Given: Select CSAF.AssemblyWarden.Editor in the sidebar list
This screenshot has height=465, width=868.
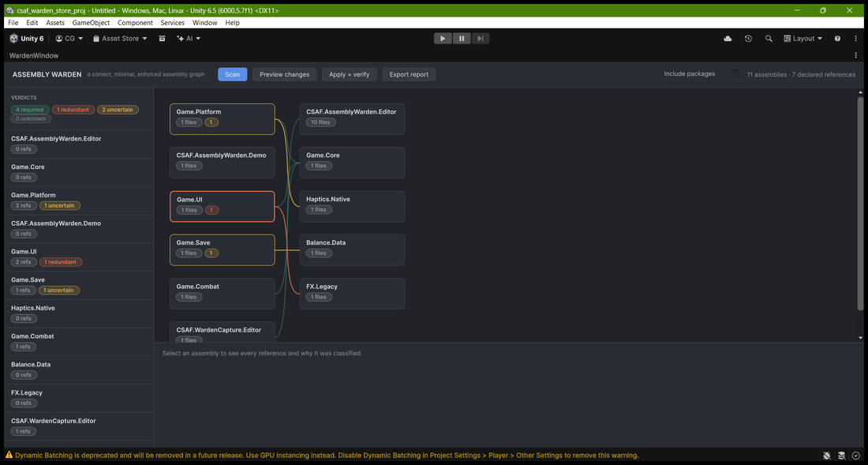Looking at the screenshot, I should tap(79, 144).
